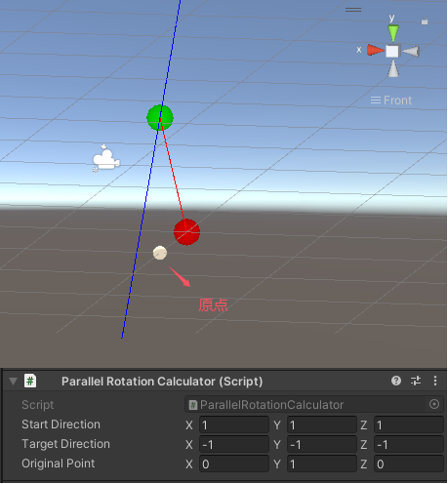Click the Original Point Z field
The width and height of the screenshot is (448, 484).
point(409,464)
